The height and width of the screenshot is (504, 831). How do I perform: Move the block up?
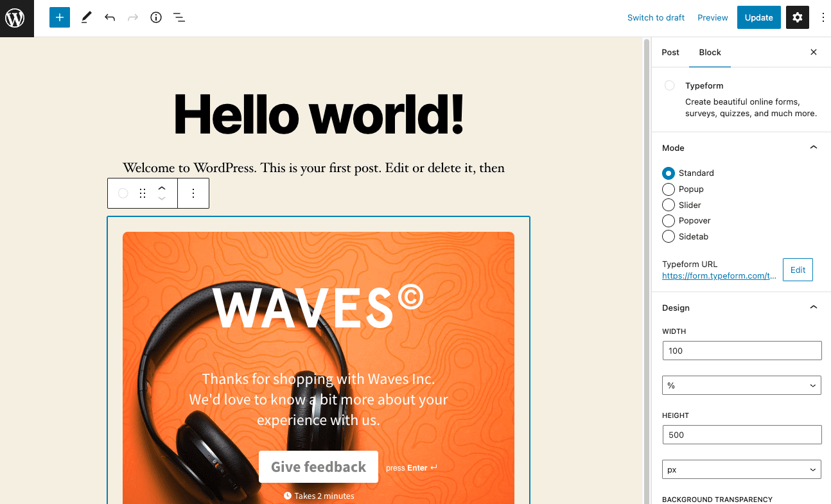(162, 187)
